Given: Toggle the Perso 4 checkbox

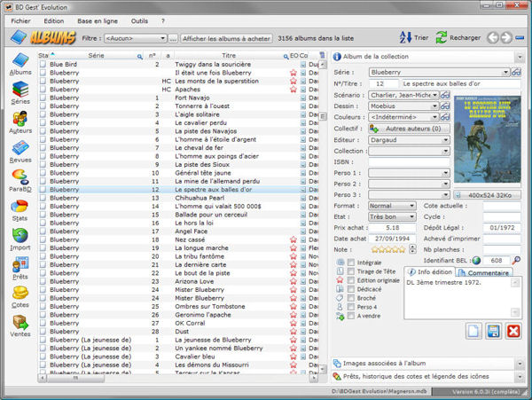Looking at the screenshot, I should point(351,307).
